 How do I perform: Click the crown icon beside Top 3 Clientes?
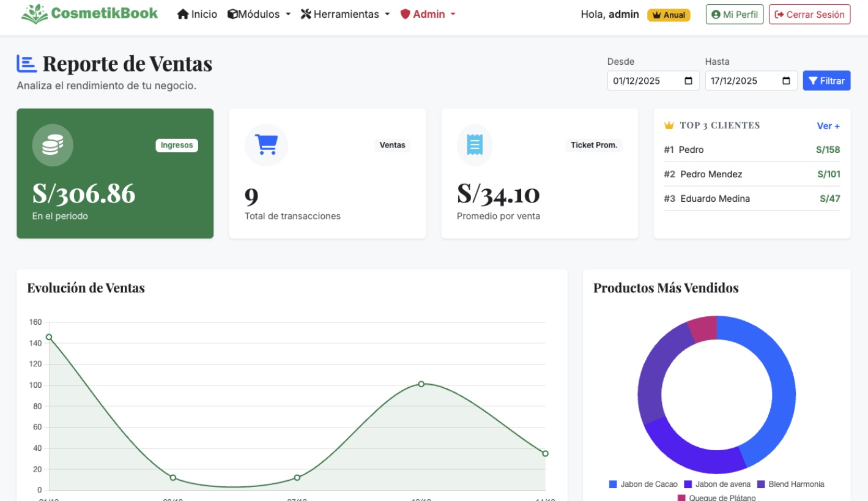point(669,125)
